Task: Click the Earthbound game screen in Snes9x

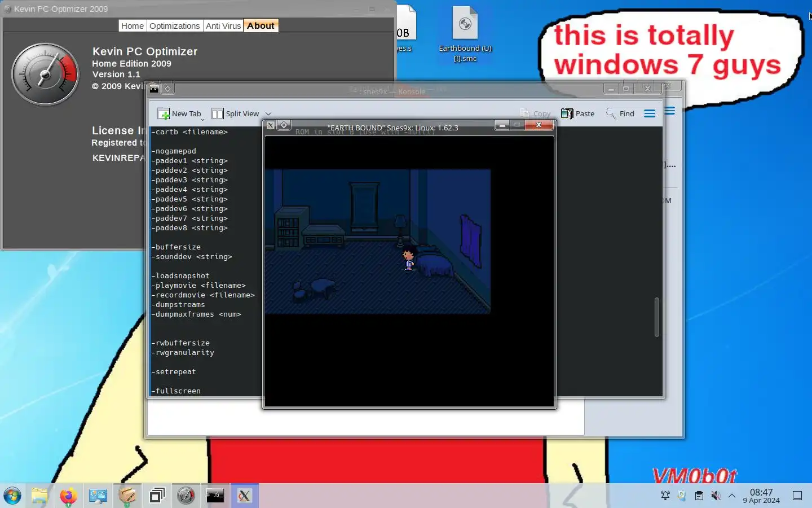Action: click(378, 241)
